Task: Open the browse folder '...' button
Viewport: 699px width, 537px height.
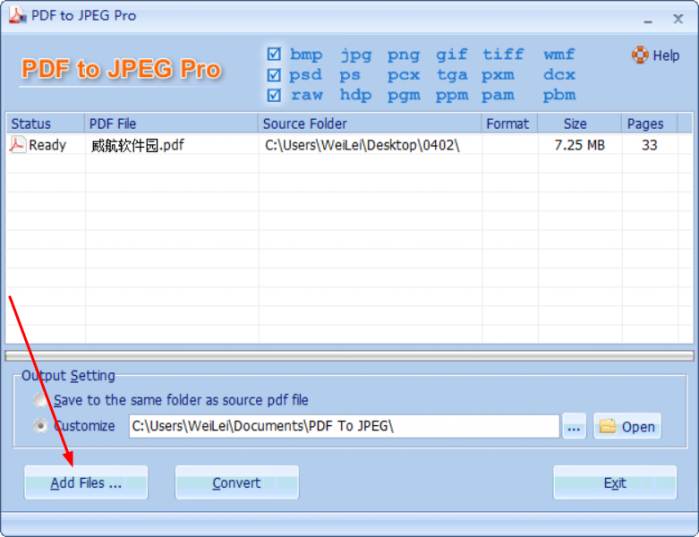Action: coord(574,426)
